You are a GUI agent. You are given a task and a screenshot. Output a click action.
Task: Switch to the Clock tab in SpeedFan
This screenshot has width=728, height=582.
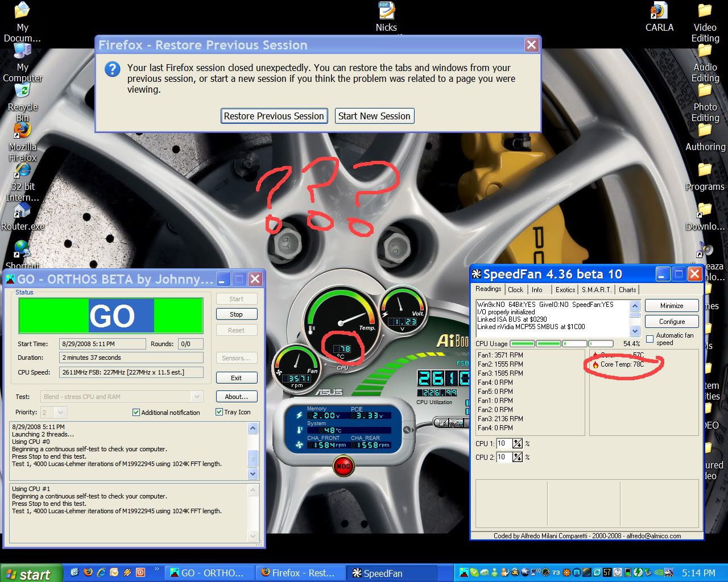tap(515, 290)
